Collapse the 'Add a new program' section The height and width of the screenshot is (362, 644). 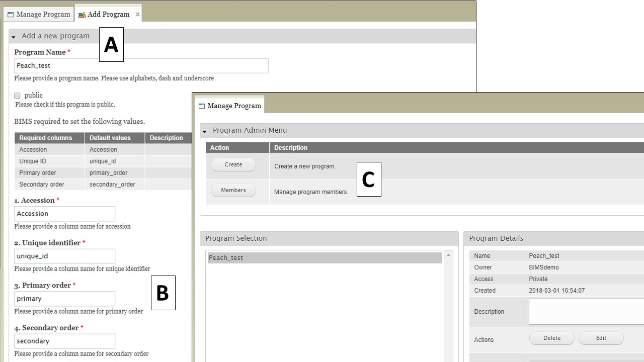[x=14, y=37]
